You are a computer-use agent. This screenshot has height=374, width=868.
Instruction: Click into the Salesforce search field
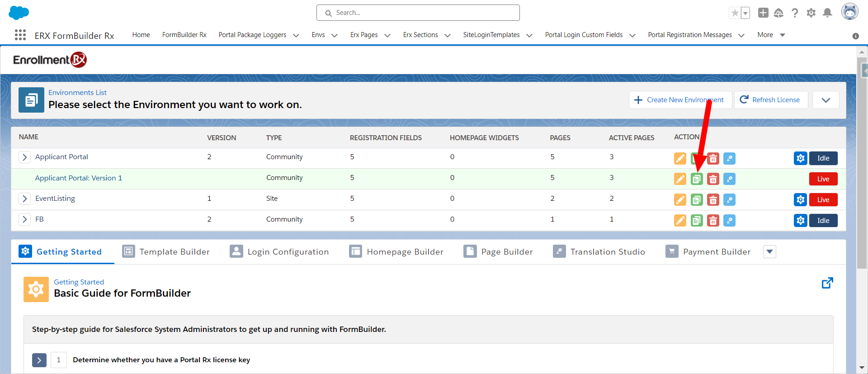[418, 13]
